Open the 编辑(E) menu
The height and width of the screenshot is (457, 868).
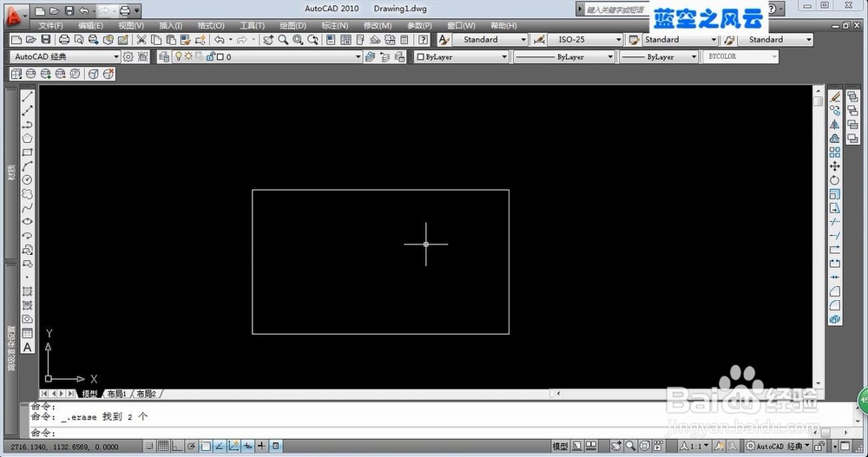tap(90, 25)
